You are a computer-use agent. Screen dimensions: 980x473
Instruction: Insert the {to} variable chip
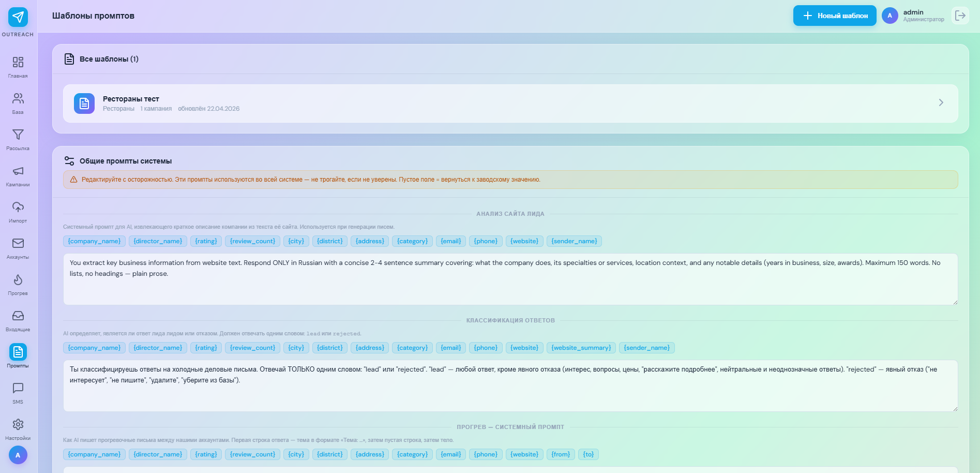(589, 454)
